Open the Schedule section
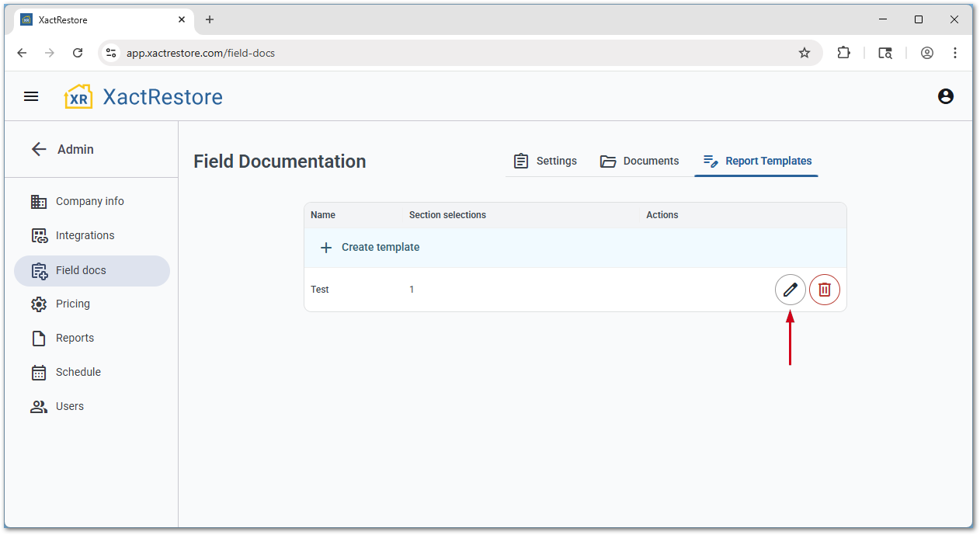This screenshot has width=980, height=535. [78, 372]
